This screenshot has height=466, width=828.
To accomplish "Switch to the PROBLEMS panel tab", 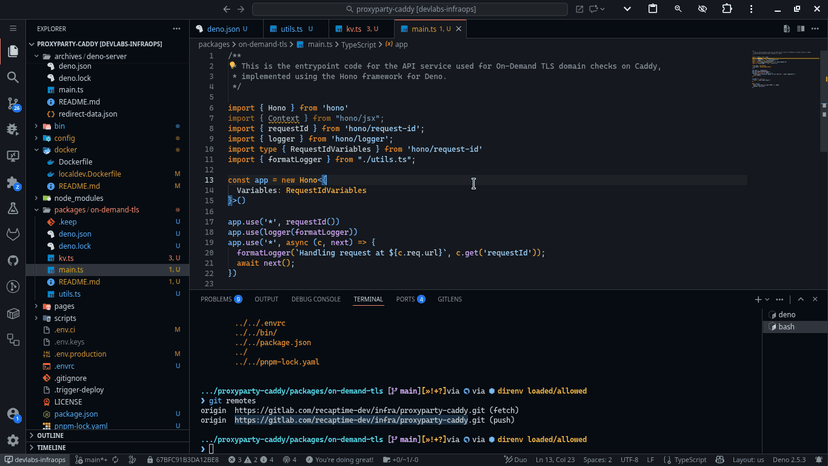I will point(216,299).
